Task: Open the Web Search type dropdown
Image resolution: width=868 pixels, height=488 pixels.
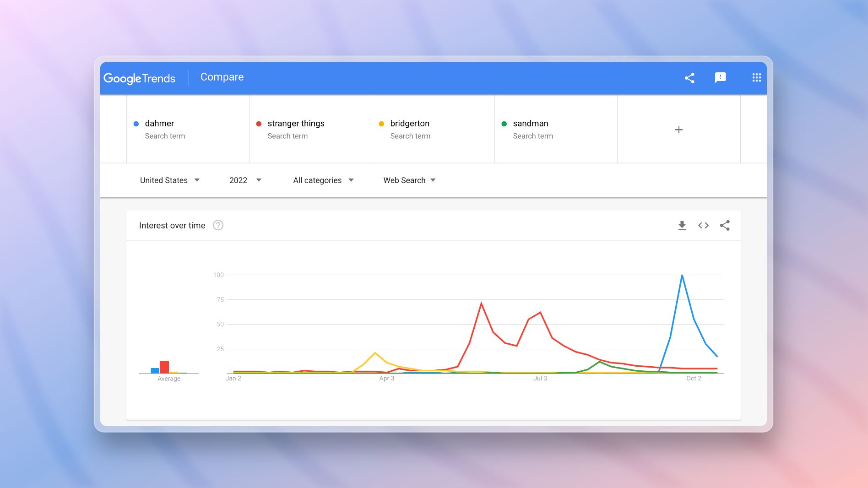Action: 409,180
